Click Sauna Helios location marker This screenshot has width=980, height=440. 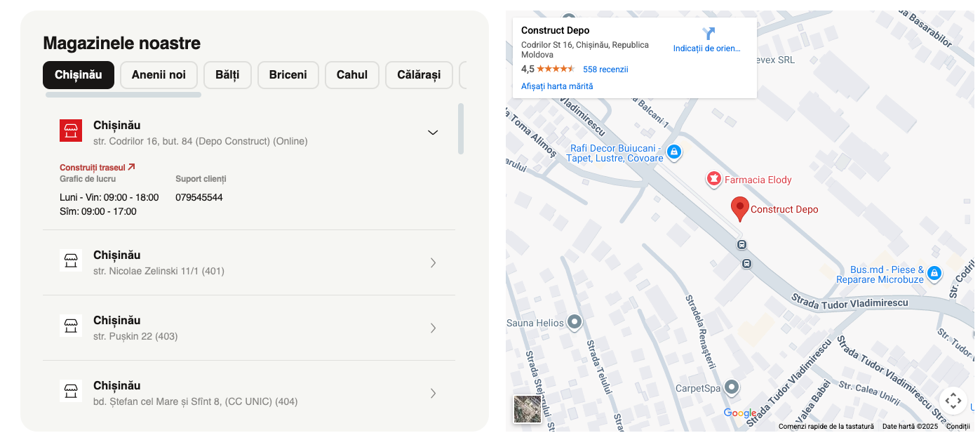575,322
